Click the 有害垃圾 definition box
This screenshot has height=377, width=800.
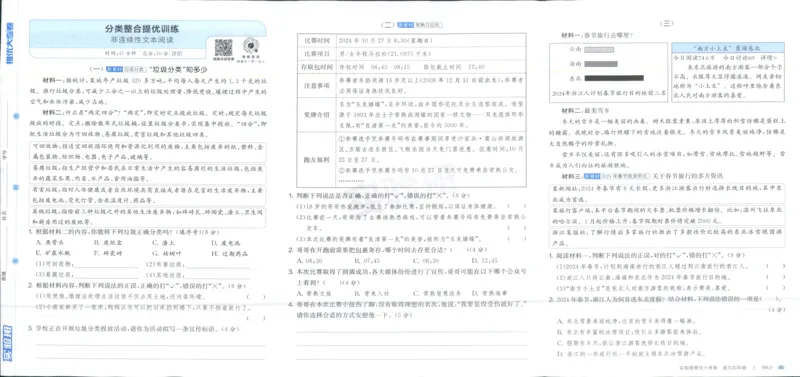(x=147, y=196)
